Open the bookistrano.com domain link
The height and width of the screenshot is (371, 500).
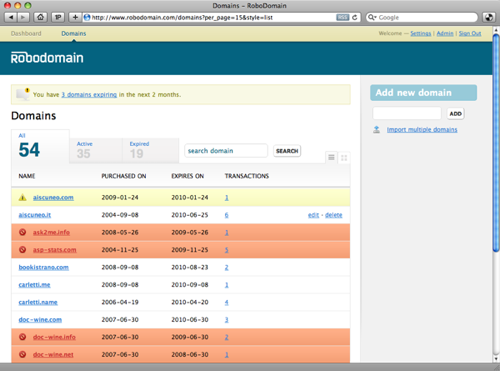44,267
